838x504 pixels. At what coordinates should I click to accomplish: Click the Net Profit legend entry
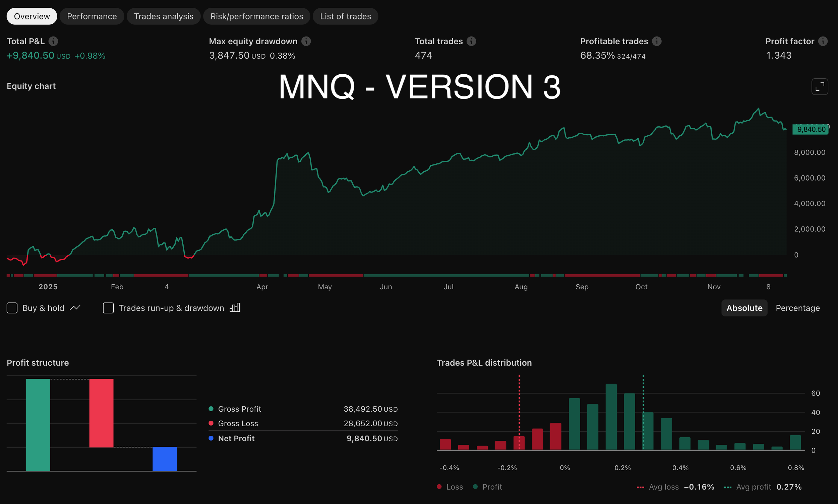click(236, 438)
